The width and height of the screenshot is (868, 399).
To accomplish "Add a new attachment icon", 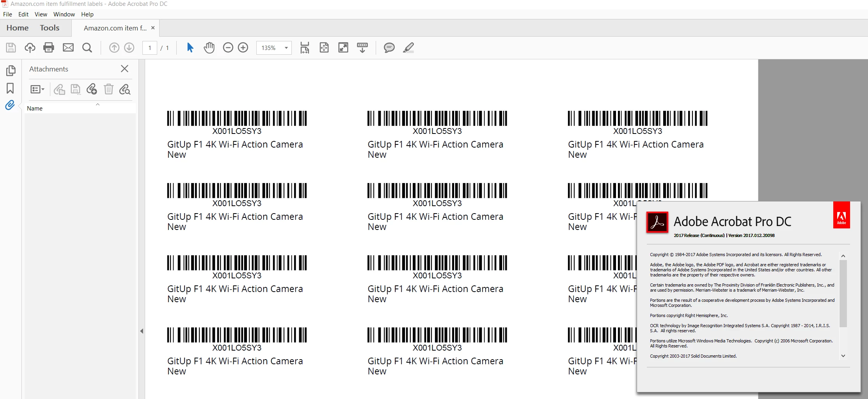I will pyautogui.click(x=92, y=89).
